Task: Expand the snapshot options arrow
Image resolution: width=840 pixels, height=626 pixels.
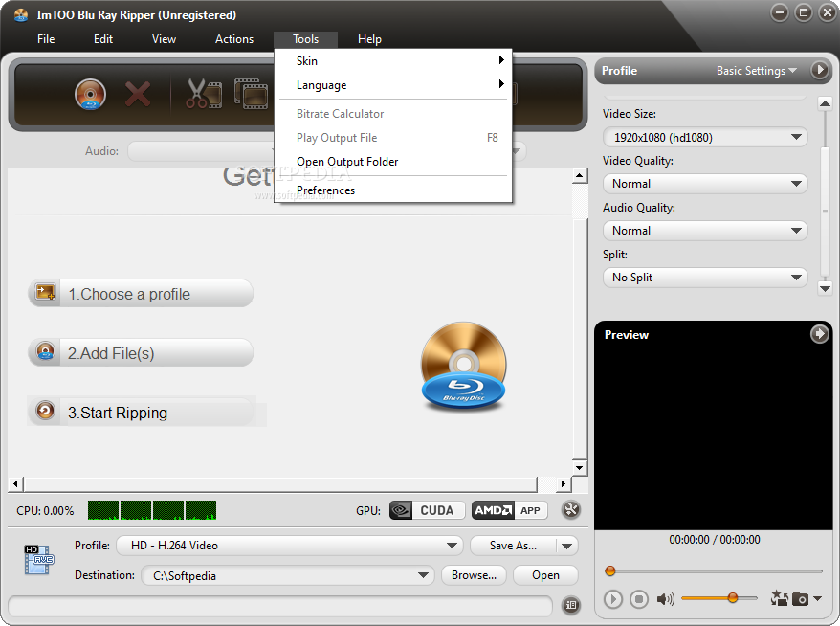Action: (817, 598)
